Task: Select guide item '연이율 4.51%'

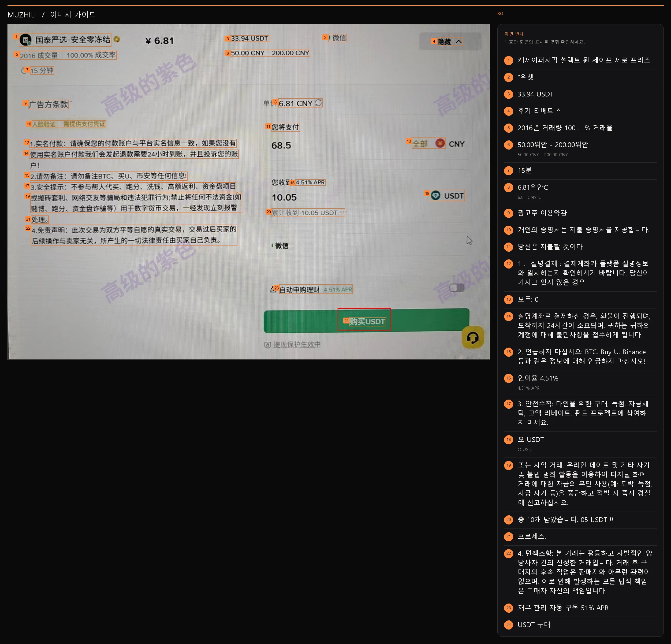Action: click(x=580, y=382)
